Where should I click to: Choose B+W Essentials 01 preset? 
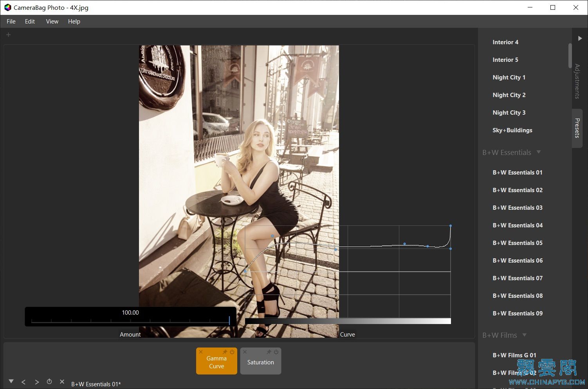(x=518, y=173)
